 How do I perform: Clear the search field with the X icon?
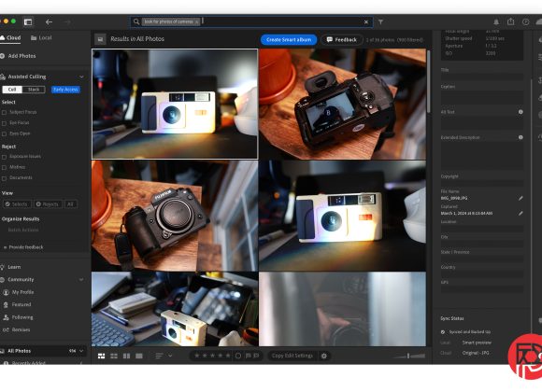point(366,22)
